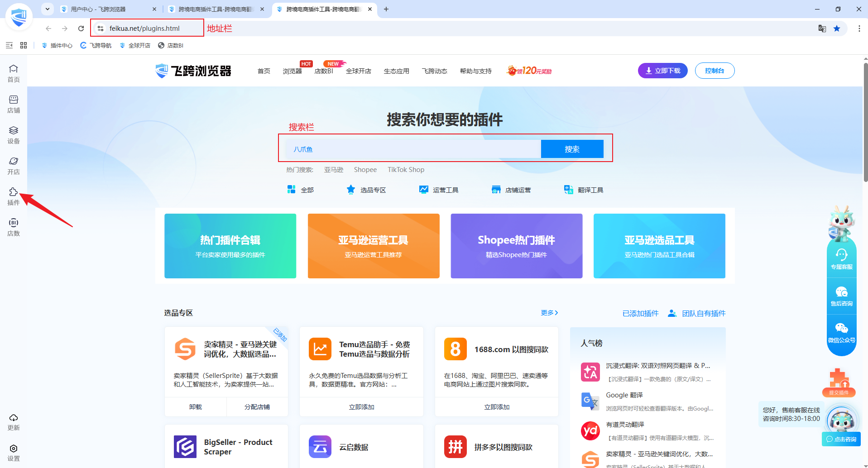Image resolution: width=868 pixels, height=468 pixels.
Task: Switch to the 用户中心 browser tab
Action: [x=109, y=9]
